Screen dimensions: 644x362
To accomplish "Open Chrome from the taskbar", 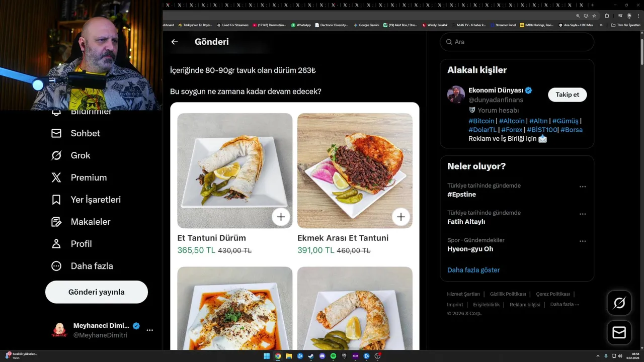I will point(278,356).
